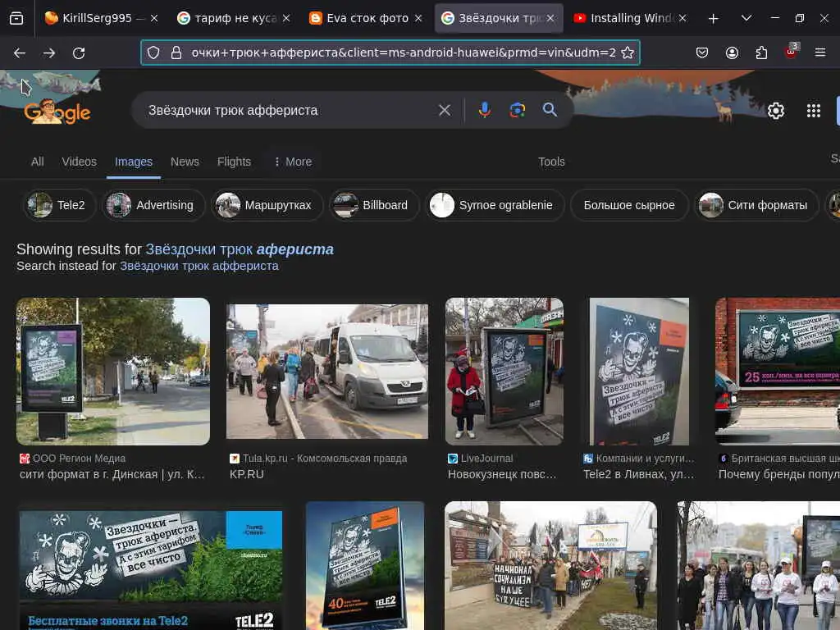This screenshot has height=630, width=840.
Task: Open the Firefox hamburger menu
Action: (x=819, y=52)
